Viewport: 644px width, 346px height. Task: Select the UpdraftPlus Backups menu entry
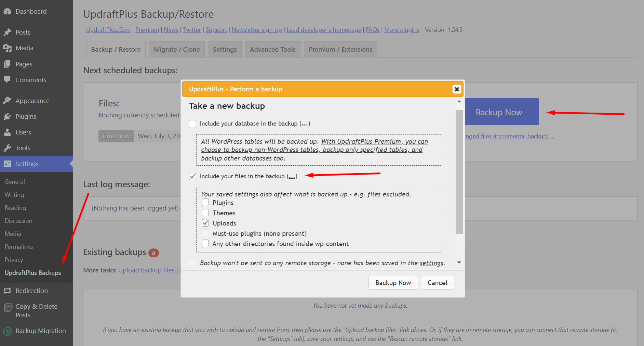32,273
